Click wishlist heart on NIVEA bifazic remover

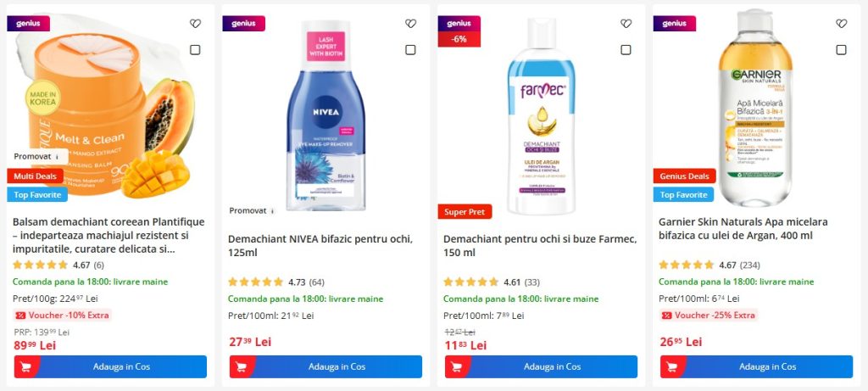coord(410,24)
